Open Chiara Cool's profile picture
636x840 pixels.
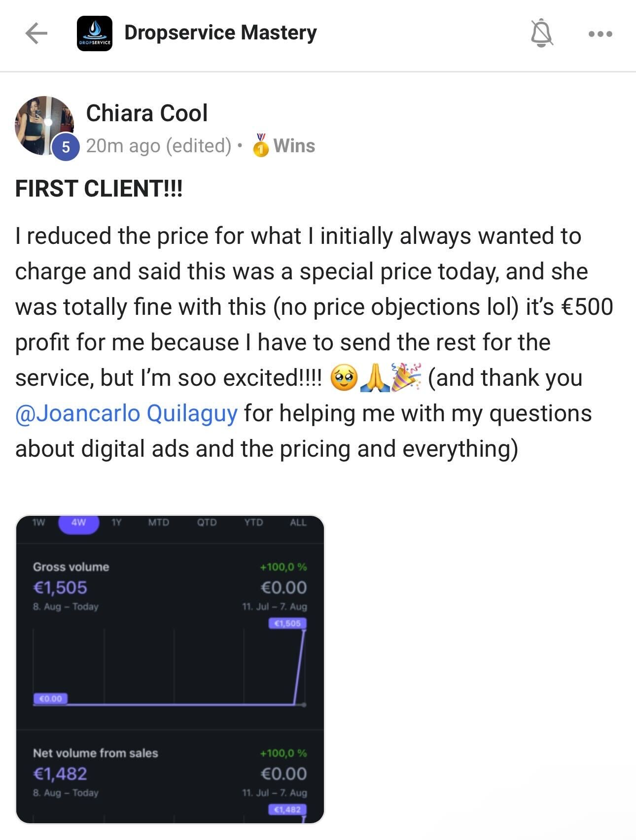(x=44, y=125)
